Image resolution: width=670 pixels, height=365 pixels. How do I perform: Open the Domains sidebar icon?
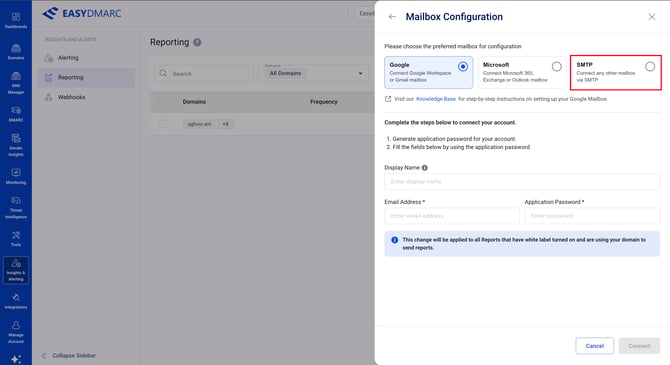tap(16, 51)
